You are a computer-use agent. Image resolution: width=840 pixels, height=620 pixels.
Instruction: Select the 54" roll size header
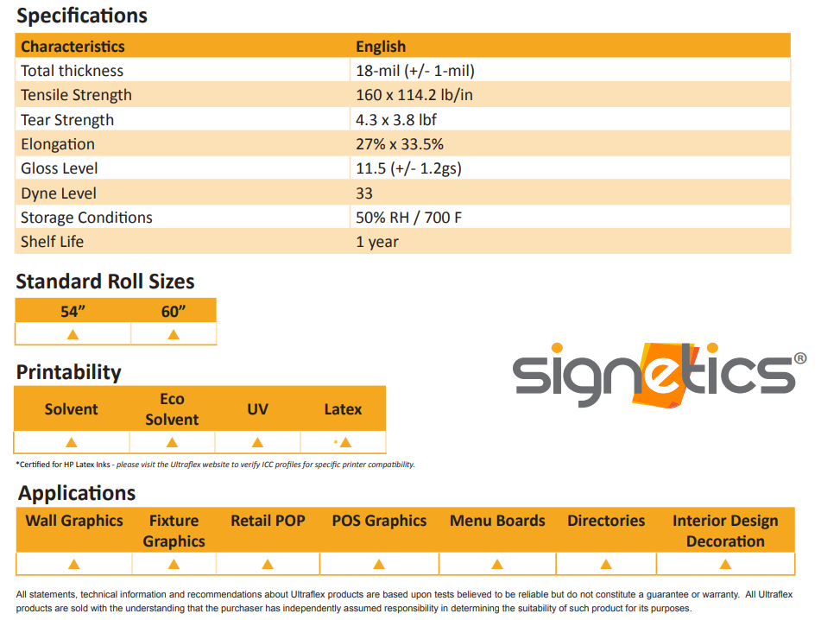click(x=73, y=312)
